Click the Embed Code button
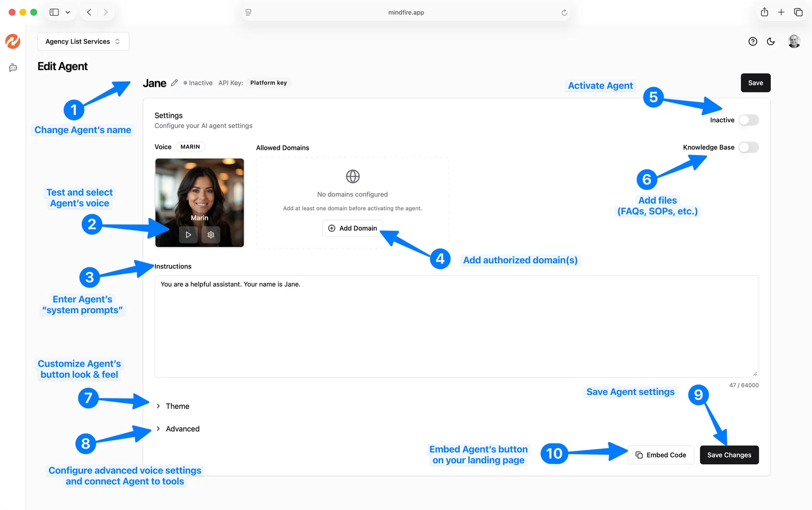This screenshot has height=510, width=812. pos(661,455)
